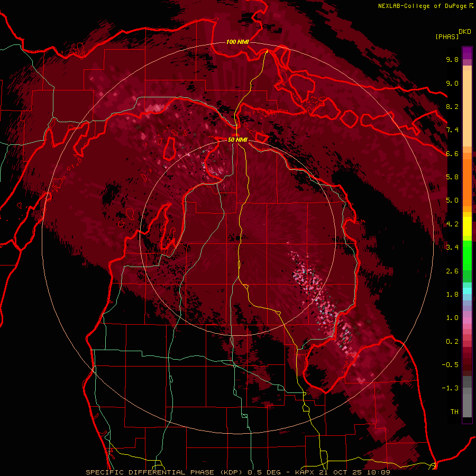Click the 0.2 scale value
This screenshot has height=476, width=476.
click(x=452, y=342)
